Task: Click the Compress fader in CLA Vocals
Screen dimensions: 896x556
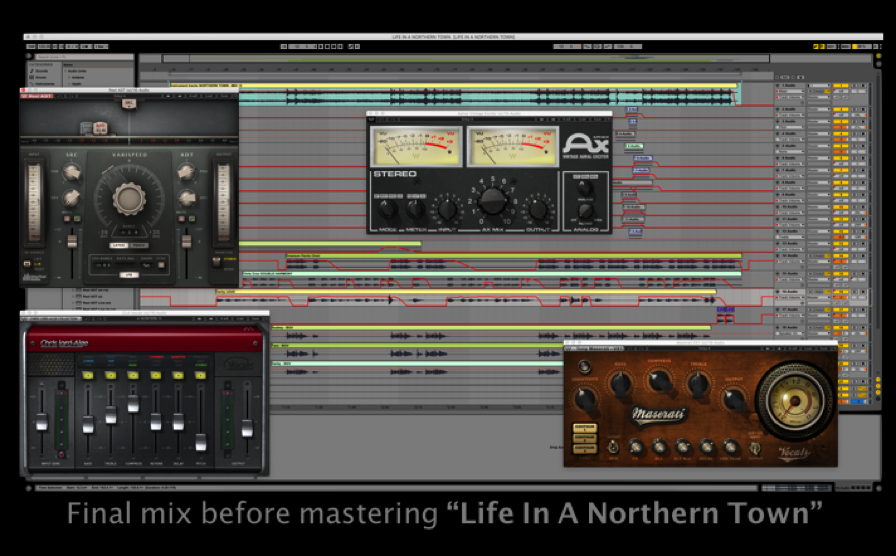Action: point(133,403)
